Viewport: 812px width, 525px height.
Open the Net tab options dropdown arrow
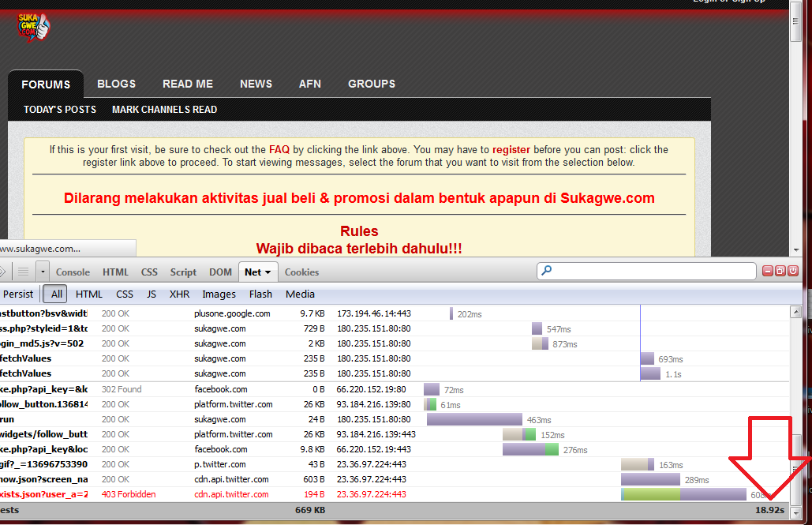(x=268, y=272)
